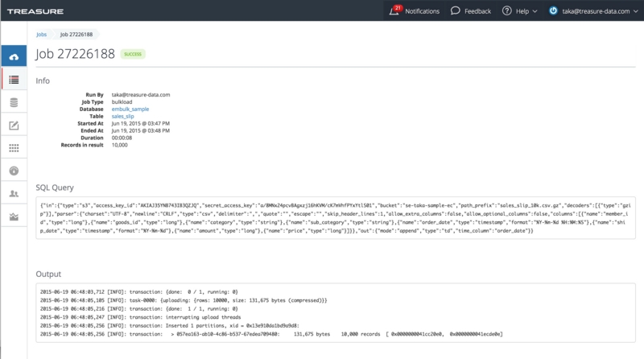
Task: Click the account power icon
Action: tap(553, 10)
